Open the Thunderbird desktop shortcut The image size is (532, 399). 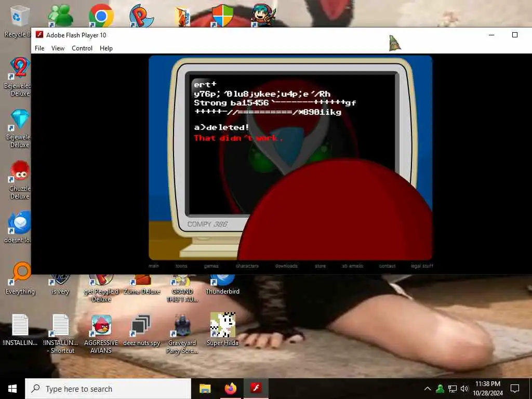(x=222, y=285)
